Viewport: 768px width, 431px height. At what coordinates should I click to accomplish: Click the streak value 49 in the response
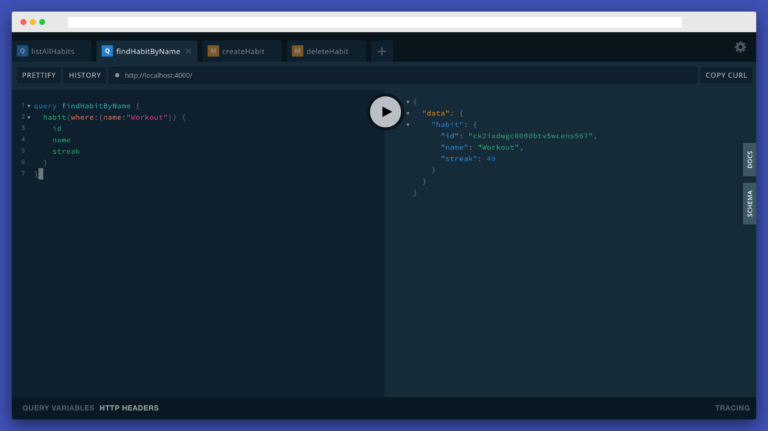[491, 159]
